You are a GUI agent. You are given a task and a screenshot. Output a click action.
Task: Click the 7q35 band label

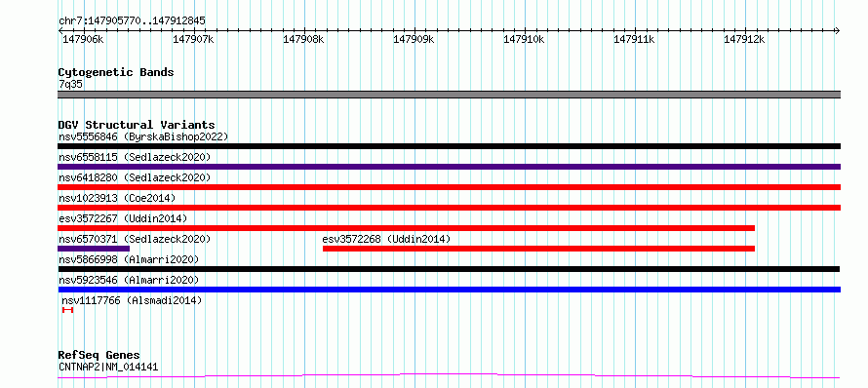tap(70, 84)
